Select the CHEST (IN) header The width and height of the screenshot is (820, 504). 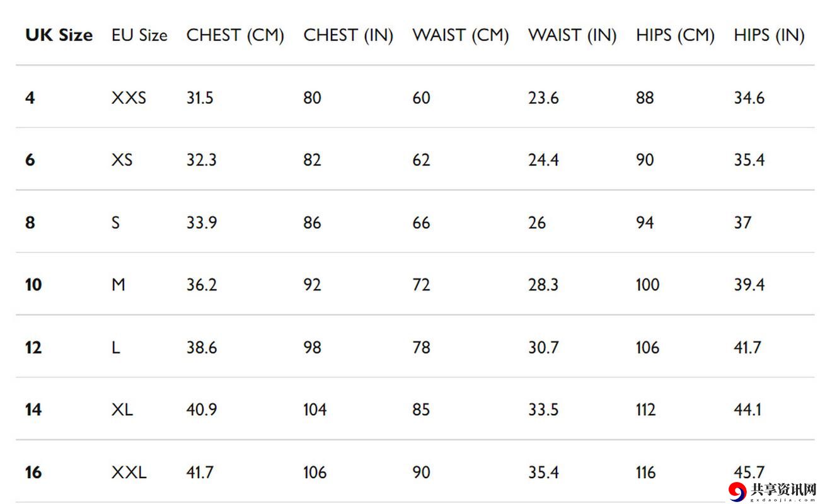pyautogui.click(x=348, y=36)
